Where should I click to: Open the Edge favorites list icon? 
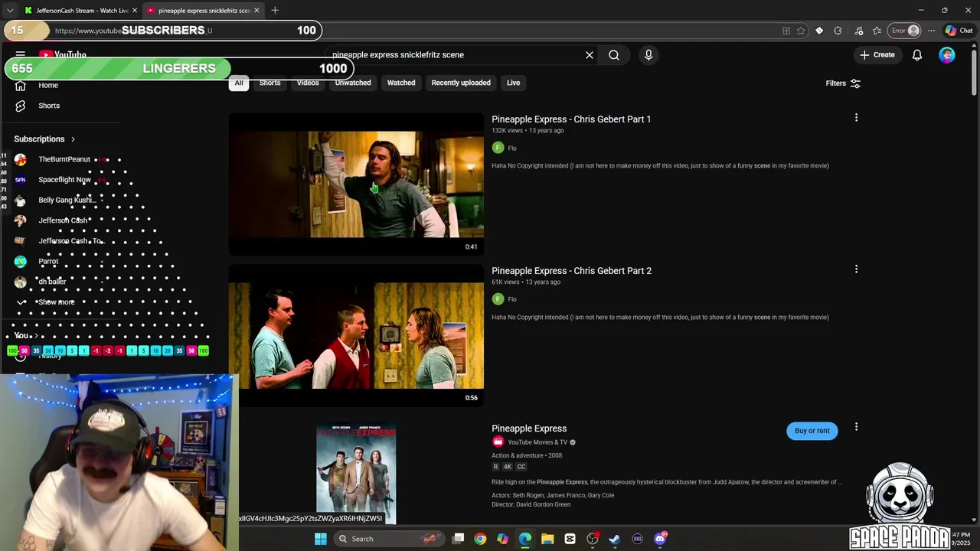[877, 31]
